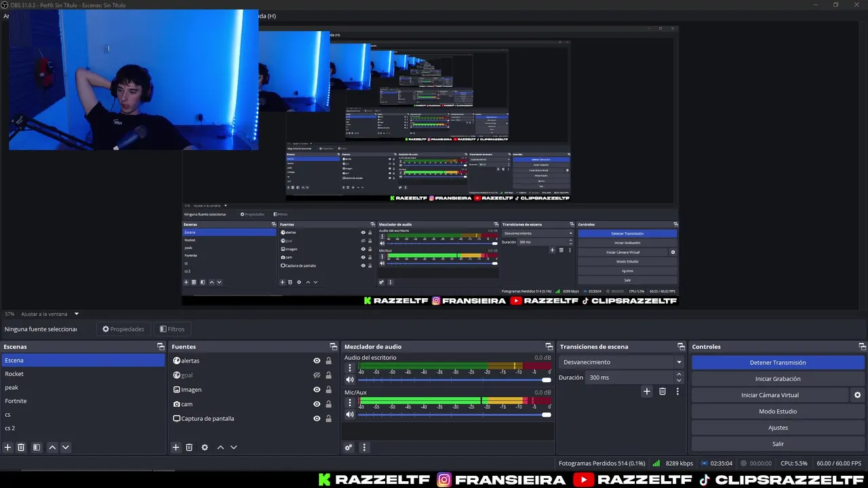This screenshot has height=488, width=868.
Task: Undock the Controles panel
Action: coord(862,346)
